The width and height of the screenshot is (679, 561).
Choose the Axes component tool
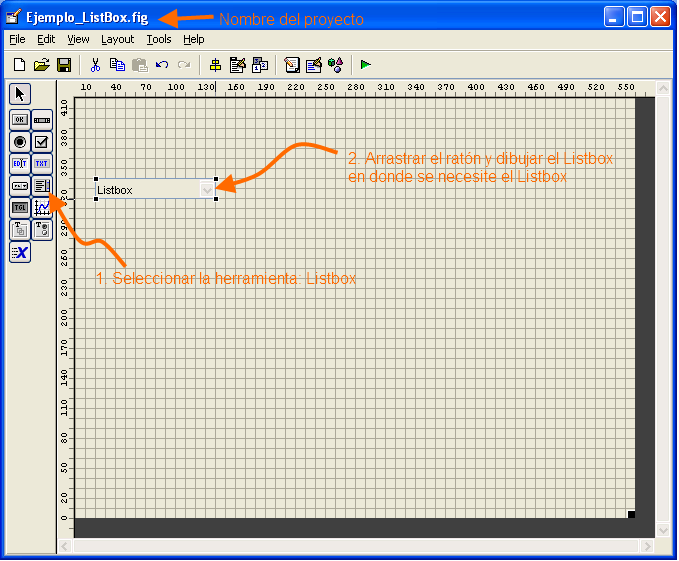coord(42,208)
